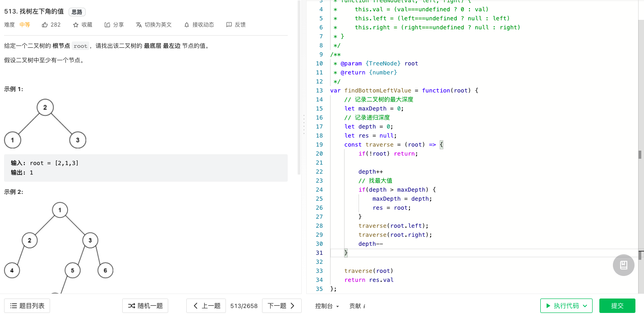Click the 513/2658 problem counter
644x317 pixels.
tap(244, 306)
